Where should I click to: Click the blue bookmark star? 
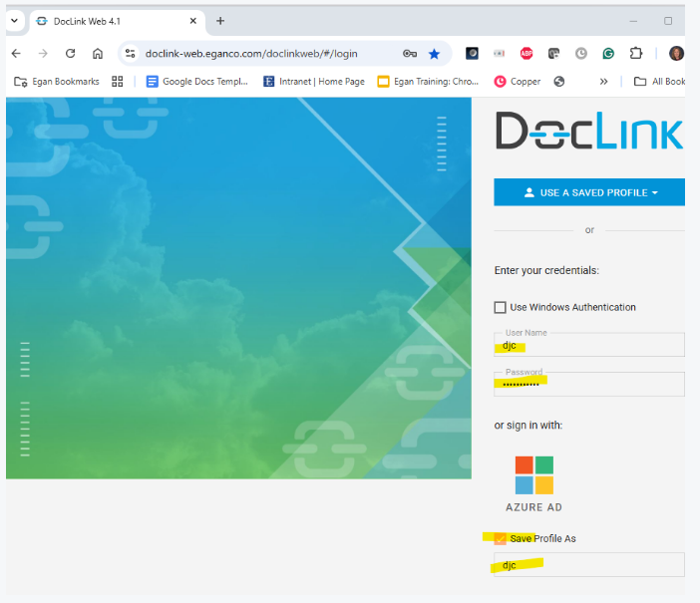434,54
